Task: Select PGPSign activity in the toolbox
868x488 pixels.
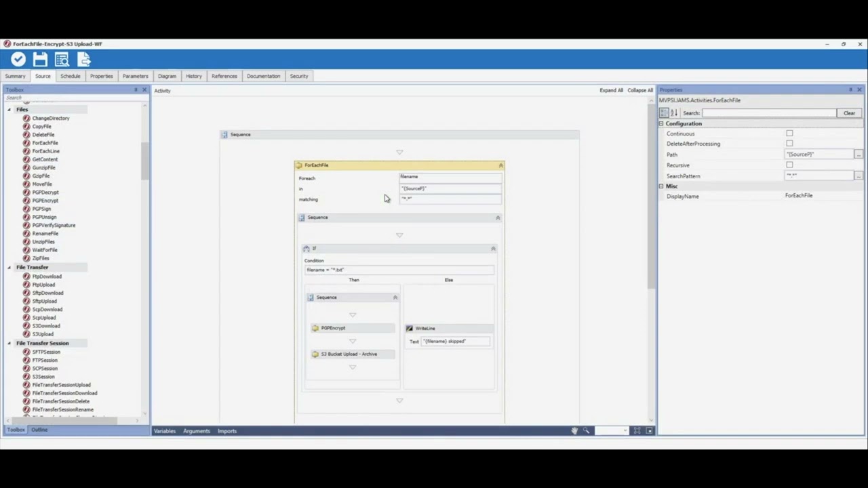Action: pos(41,209)
